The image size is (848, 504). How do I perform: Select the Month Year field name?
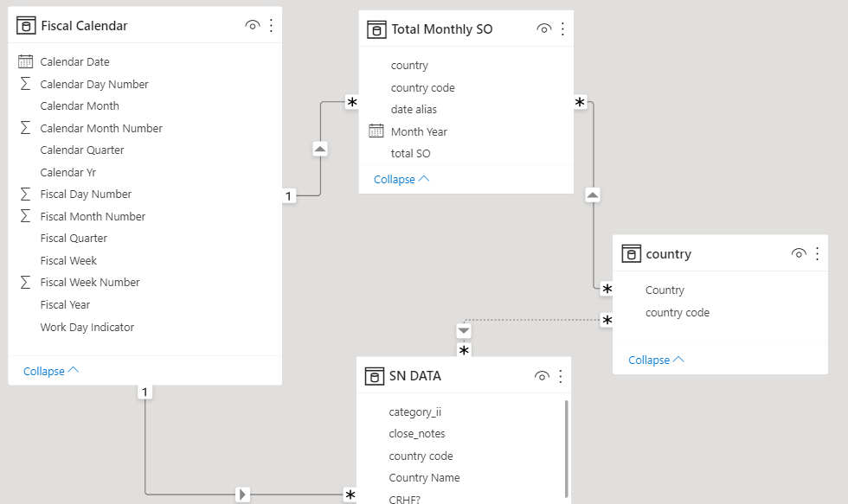(x=419, y=131)
